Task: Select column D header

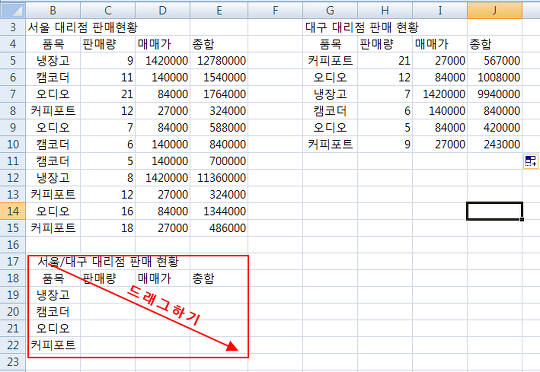Action: [163, 11]
